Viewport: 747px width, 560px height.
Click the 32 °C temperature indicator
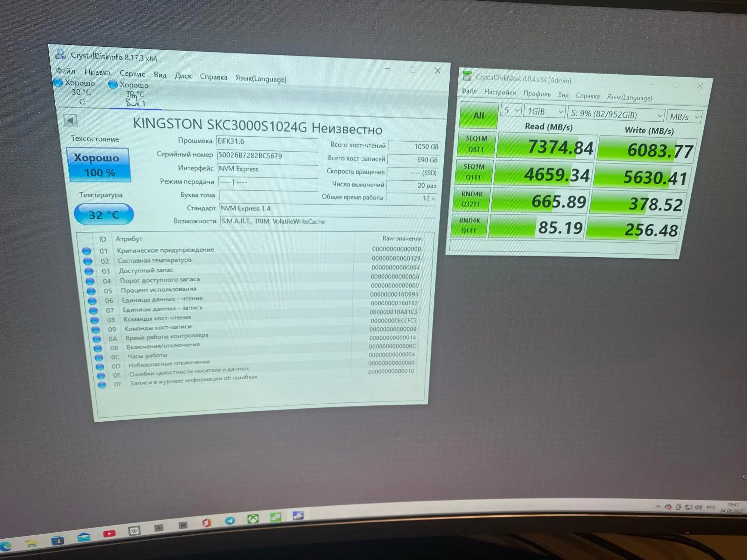click(x=104, y=215)
